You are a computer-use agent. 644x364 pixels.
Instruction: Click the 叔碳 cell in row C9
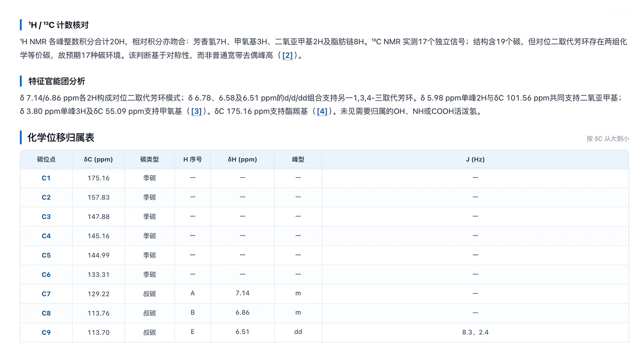click(x=150, y=332)
